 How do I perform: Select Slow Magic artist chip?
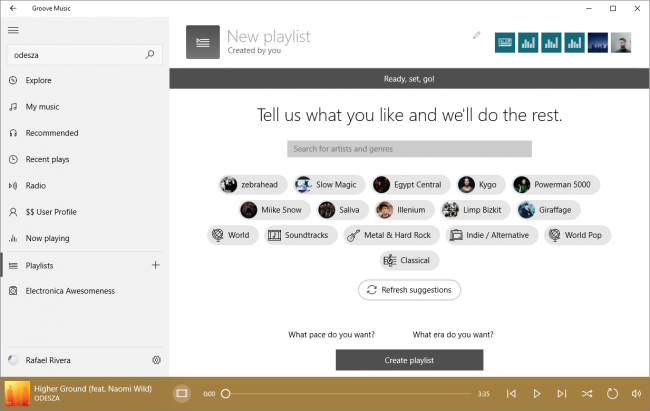coord(329,185)
